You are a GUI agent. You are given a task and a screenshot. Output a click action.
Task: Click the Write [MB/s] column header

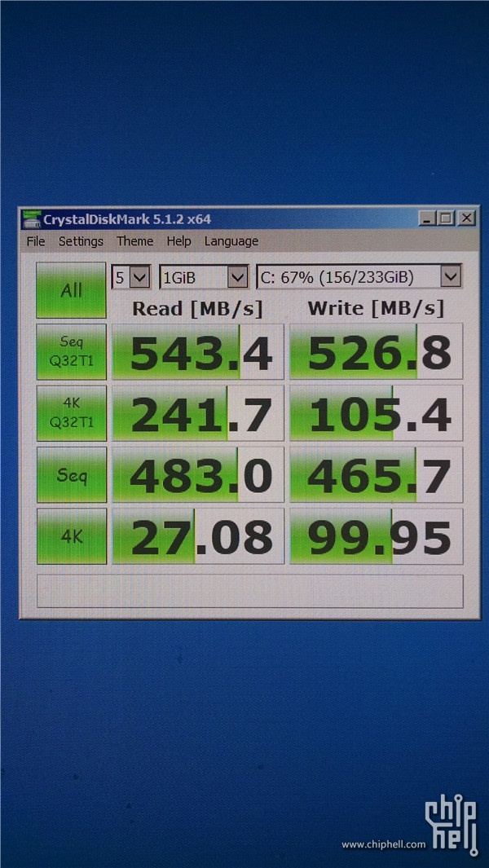click(x=376, y=308)
